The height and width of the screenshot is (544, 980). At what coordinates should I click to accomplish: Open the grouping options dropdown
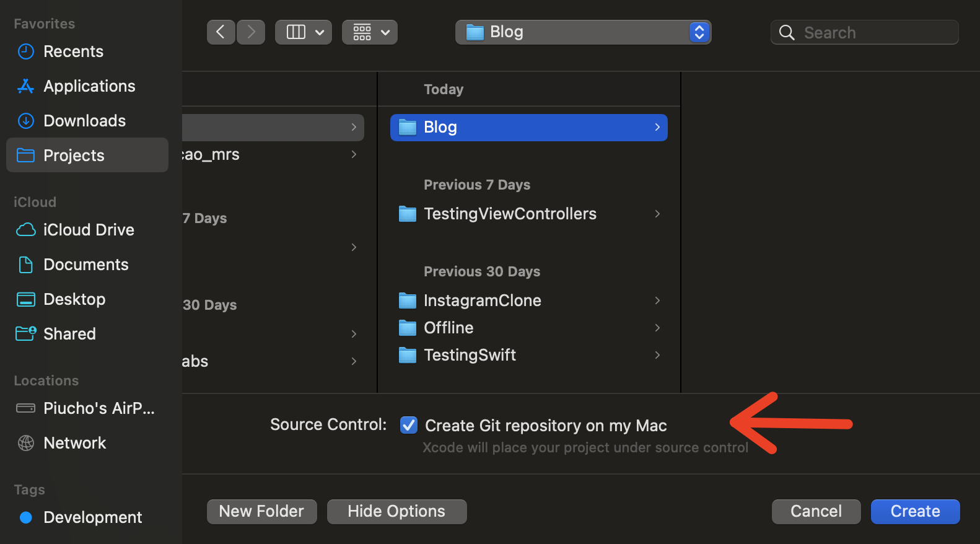tap(370, 32)
